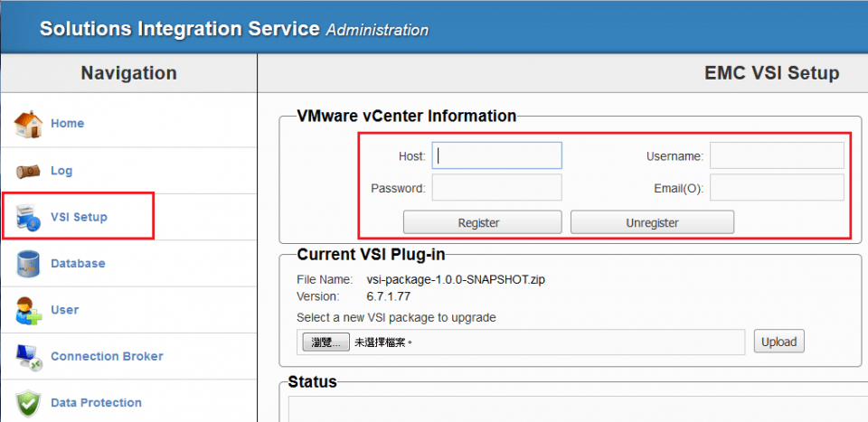Open the Log wood-log icon
868x422 pixels.
[x=28, y=172]
